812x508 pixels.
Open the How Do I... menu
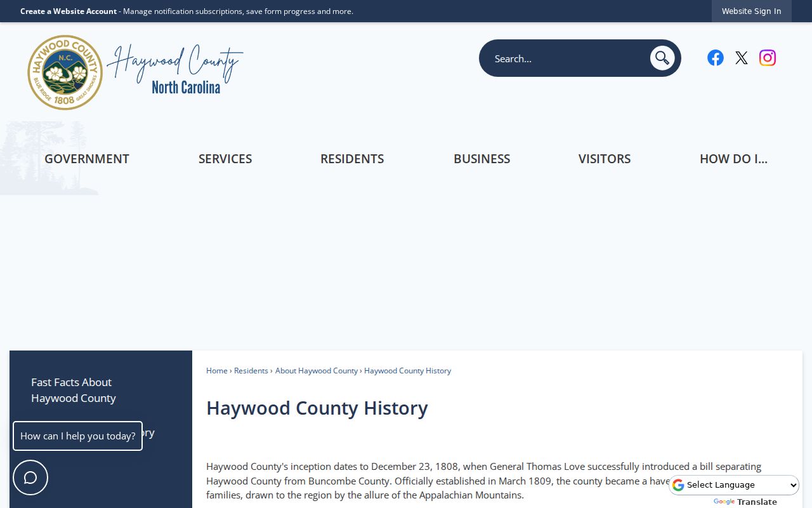point(733,159)
